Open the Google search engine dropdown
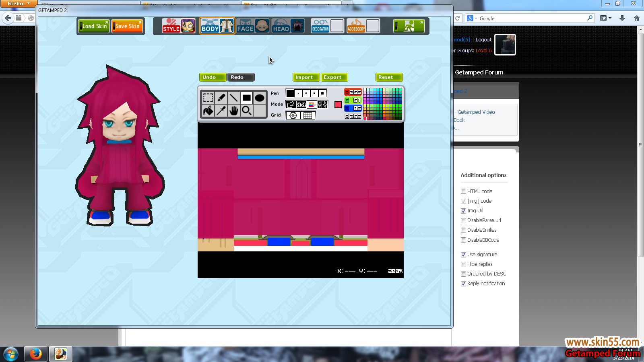The height and width of the screenshot is (362, 644). [x=472, y=19]
